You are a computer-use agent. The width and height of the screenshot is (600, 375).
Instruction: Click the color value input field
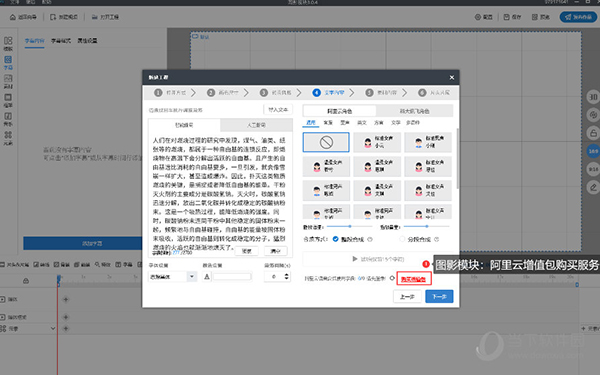(x=232, y=276)
